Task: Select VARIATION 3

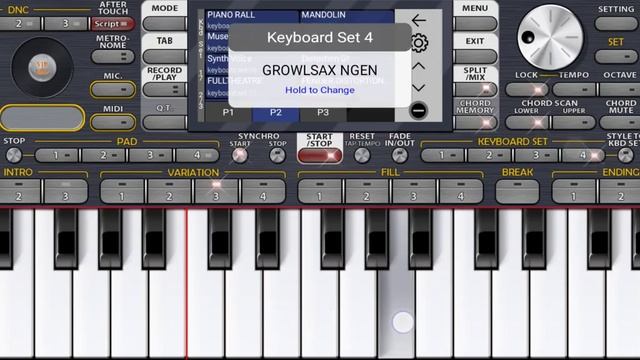Action: pos(216,191)
